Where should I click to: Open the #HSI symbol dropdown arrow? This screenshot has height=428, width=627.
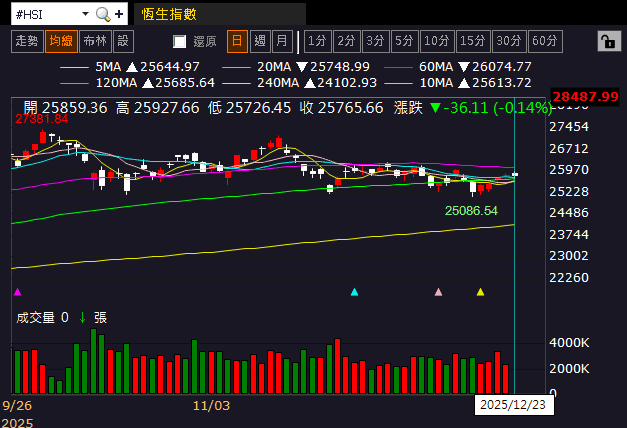coord(85,14)
